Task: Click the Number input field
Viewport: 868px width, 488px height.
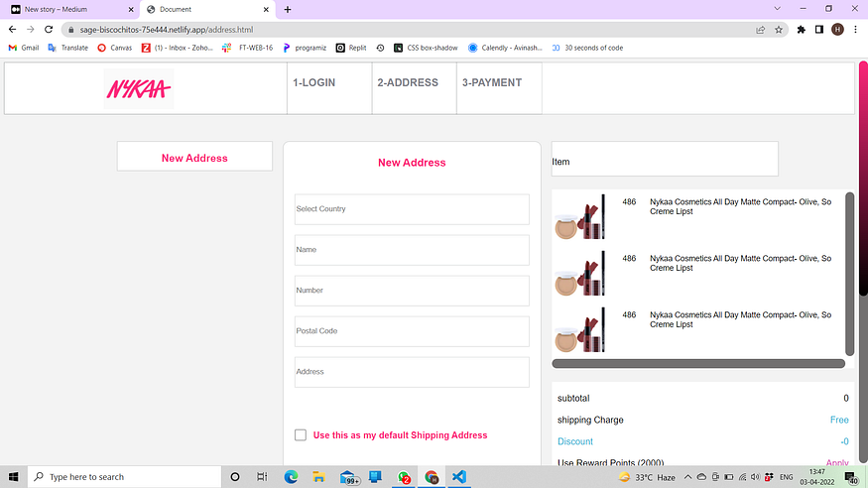Action: 412,291
